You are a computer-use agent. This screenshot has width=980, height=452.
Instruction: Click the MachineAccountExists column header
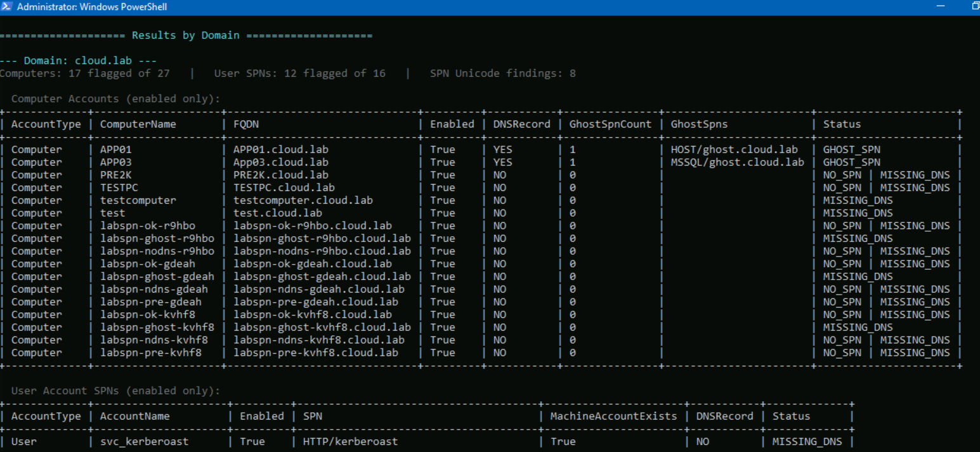[x=613, y=416]
